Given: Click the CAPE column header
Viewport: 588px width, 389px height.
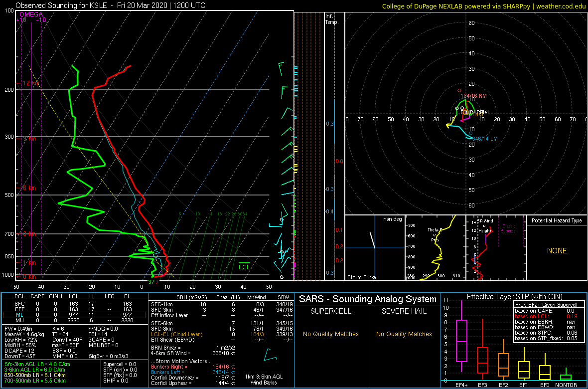Looking at the screenshot, I should (x=37, y=296).
